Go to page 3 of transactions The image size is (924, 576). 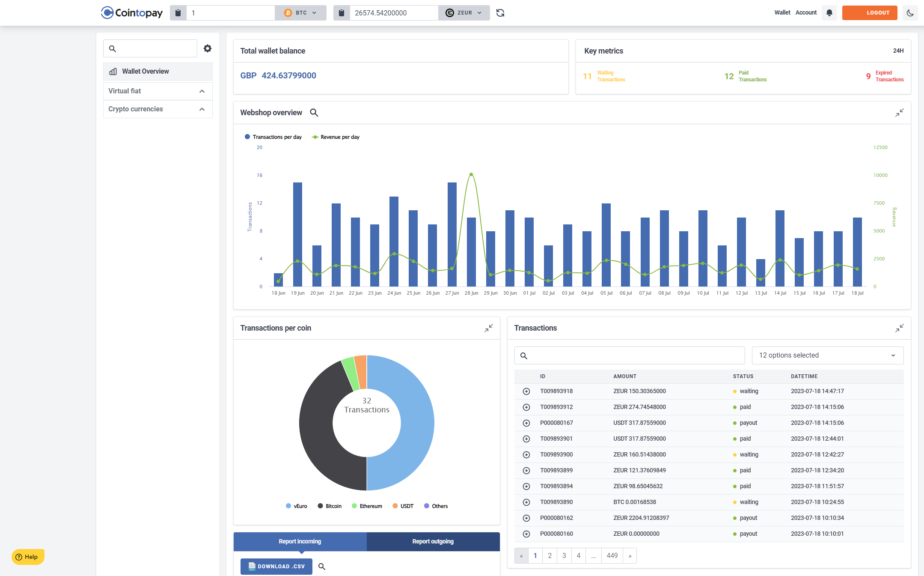pos(564,556)
